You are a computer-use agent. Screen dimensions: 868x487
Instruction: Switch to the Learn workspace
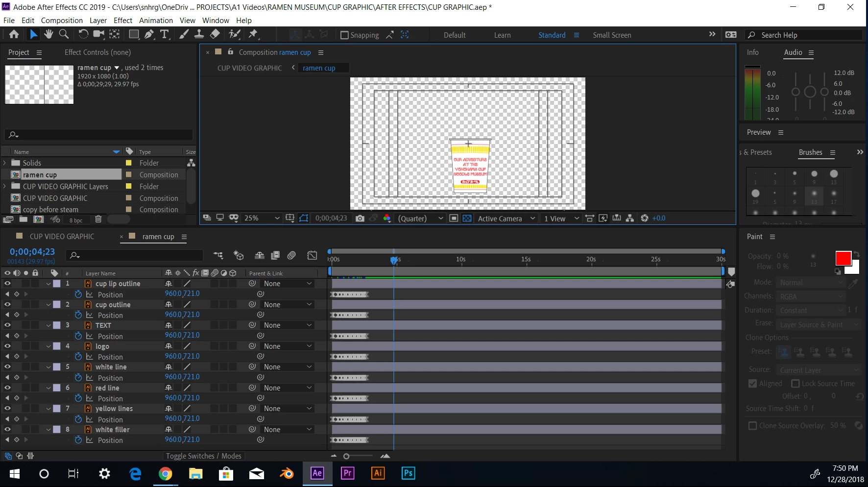(x=502, y=35)
